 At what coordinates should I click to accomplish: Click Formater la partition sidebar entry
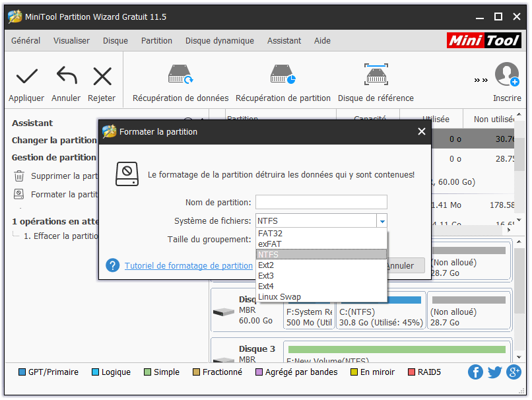point(65,195)
